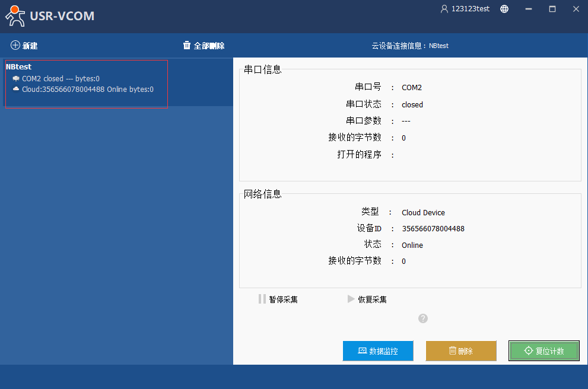This screenshot has height=389, width=588.
Task: Click the 串口信息 group title
Action: point(262,70)
